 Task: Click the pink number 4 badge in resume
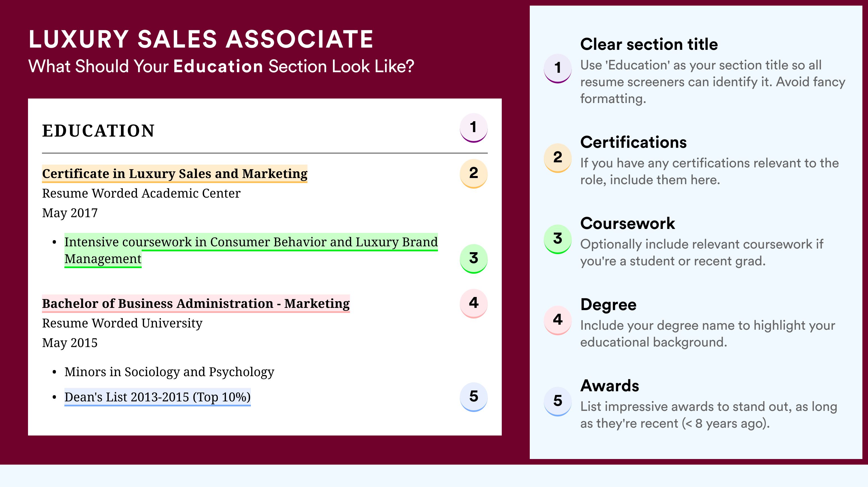tap(473, 303)
